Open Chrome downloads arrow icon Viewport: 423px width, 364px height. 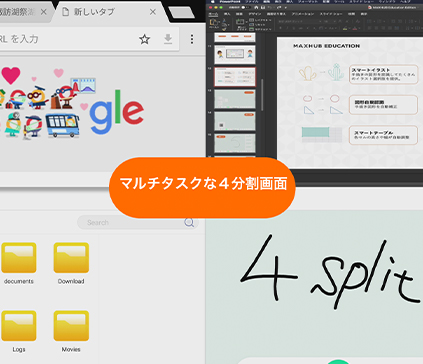click(168, 39)
